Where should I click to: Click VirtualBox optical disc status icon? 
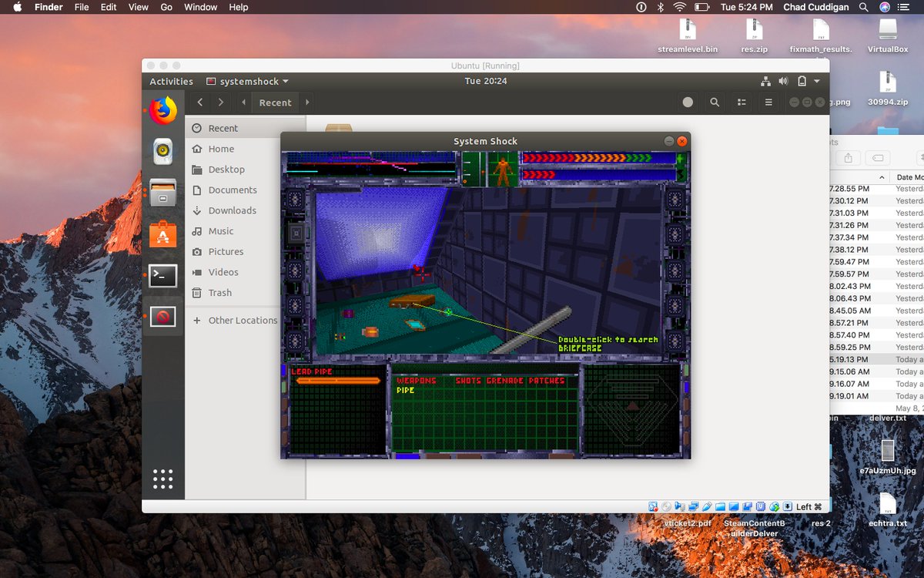(666, 506)
